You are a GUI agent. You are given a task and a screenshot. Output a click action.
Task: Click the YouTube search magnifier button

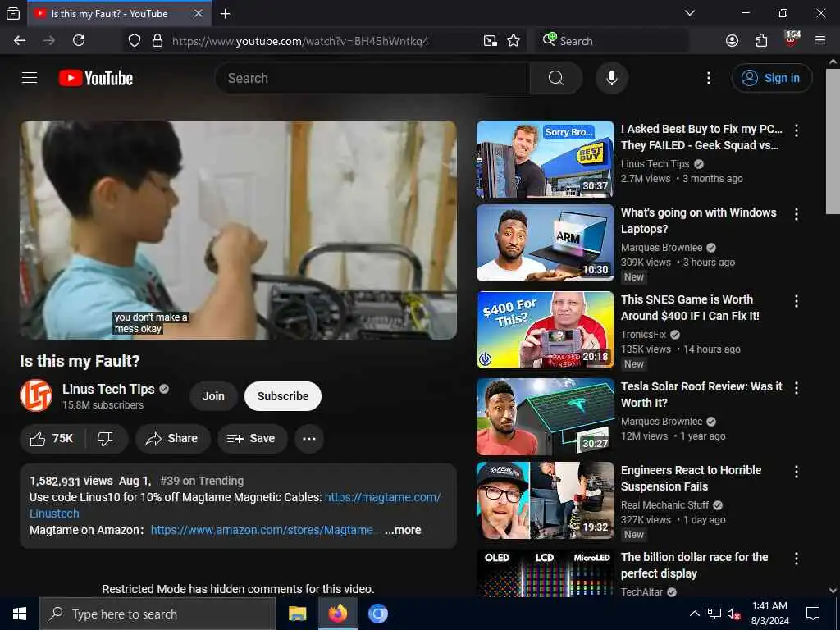(556, 78)
